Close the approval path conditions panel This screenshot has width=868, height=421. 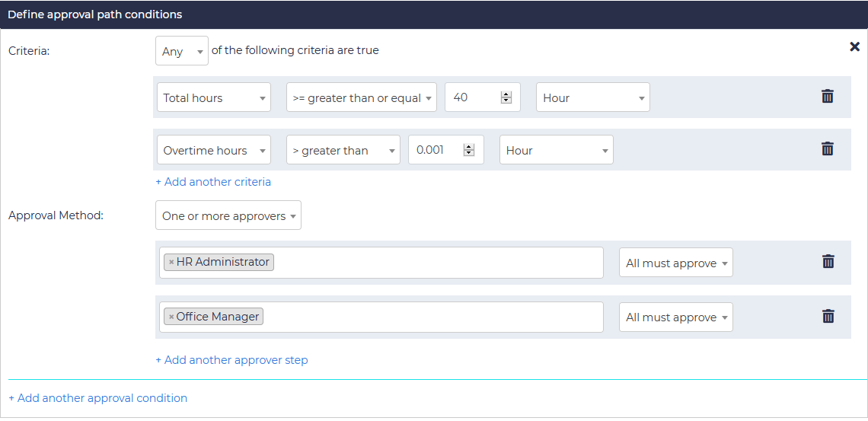point(854,47)
